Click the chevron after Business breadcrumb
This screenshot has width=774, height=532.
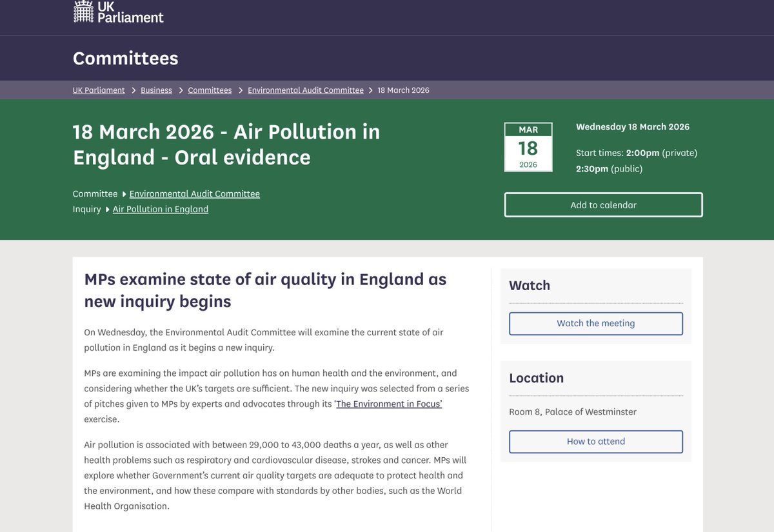[180, 90]
